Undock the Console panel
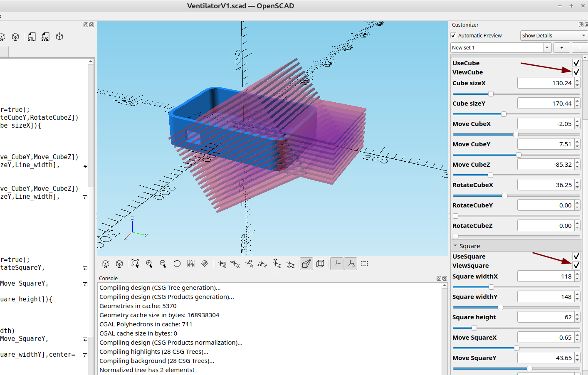 pos(439,278)
